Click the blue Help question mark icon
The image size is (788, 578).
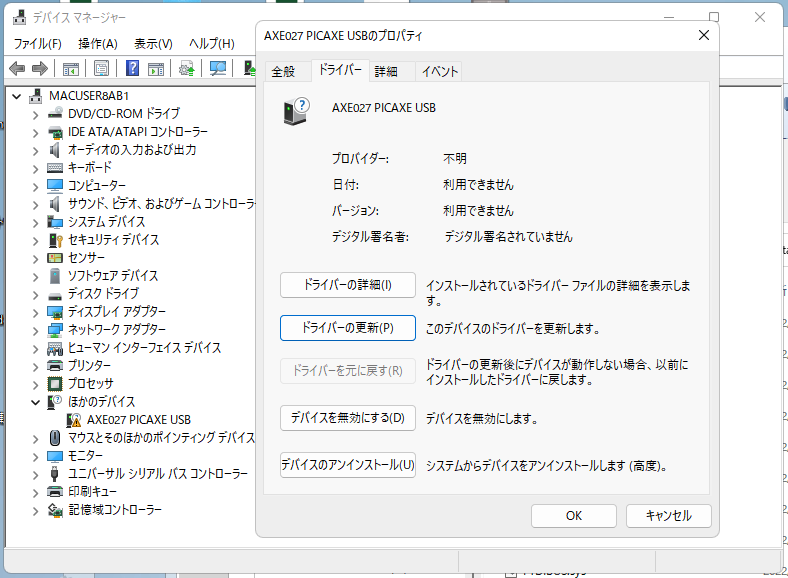(132, 68)
